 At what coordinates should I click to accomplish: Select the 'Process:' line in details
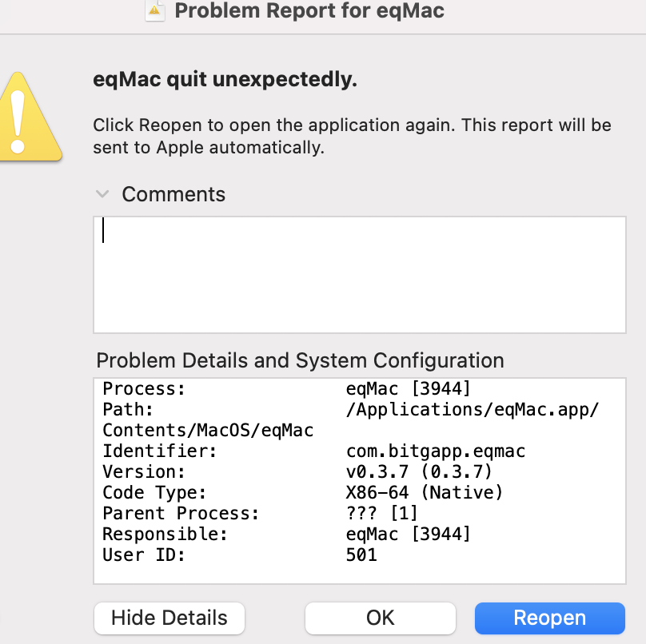286,388
